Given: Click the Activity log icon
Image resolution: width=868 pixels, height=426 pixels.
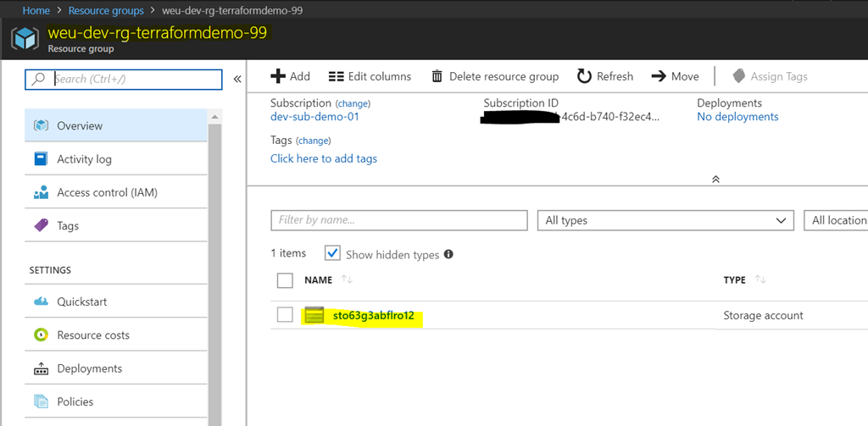Looking at the screenshot, I should pos(41,159).
